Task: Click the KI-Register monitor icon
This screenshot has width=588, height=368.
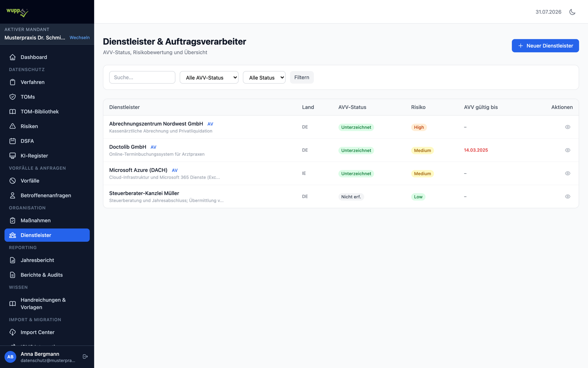Action: coord(12,156)
